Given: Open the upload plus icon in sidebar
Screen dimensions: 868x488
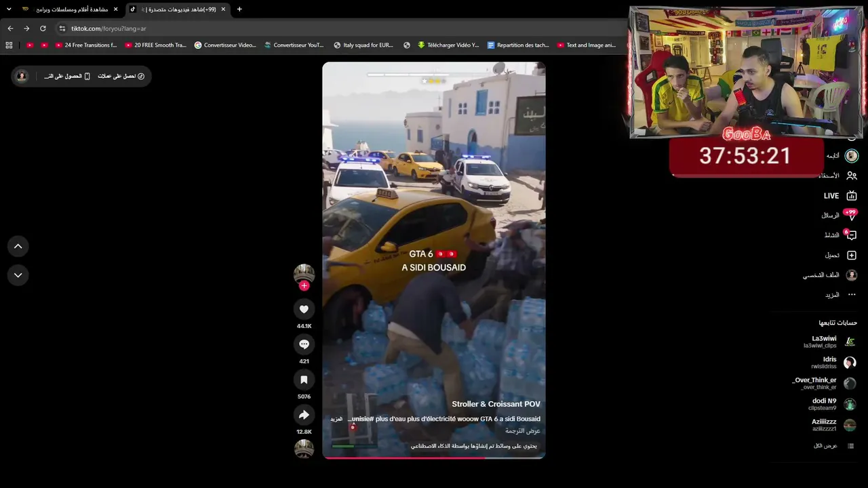Looking at the screenshot, I should coord(852,256).
